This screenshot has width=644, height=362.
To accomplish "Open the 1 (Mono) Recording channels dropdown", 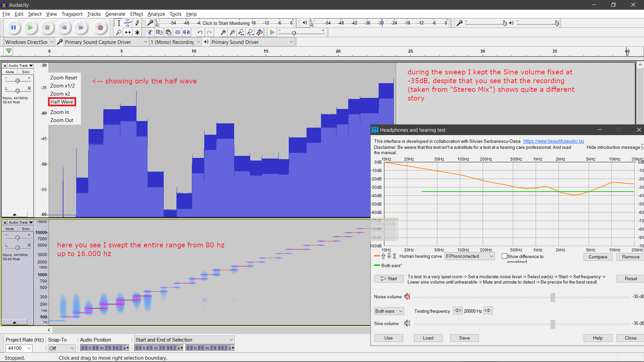I will (x=175, y=42).
